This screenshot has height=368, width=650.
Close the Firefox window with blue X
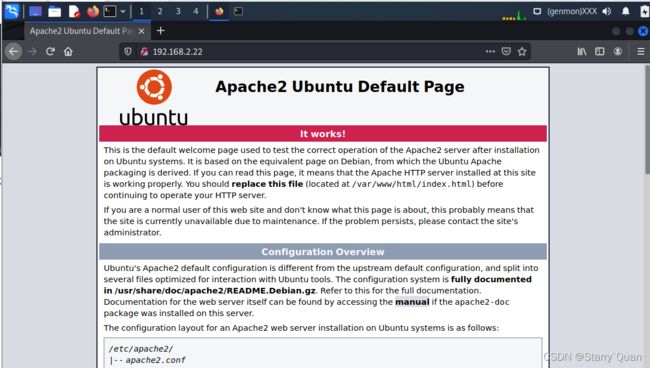[643, 31]
